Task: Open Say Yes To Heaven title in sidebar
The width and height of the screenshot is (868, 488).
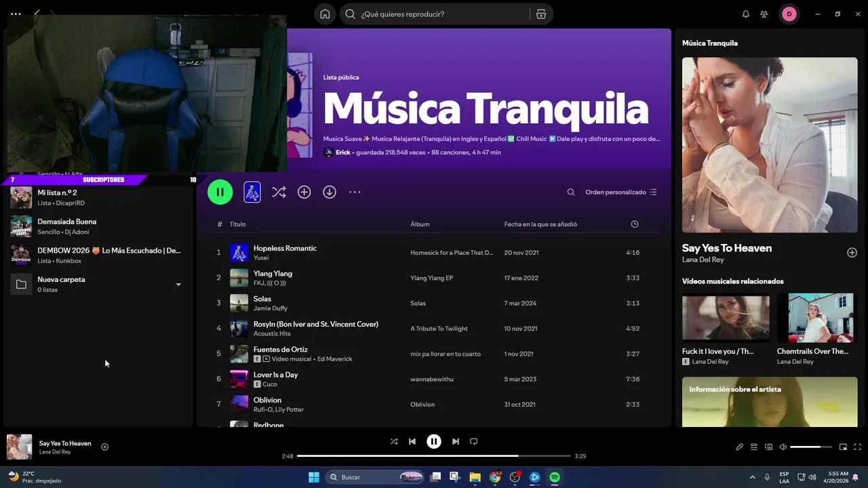Action: point(727,248)
